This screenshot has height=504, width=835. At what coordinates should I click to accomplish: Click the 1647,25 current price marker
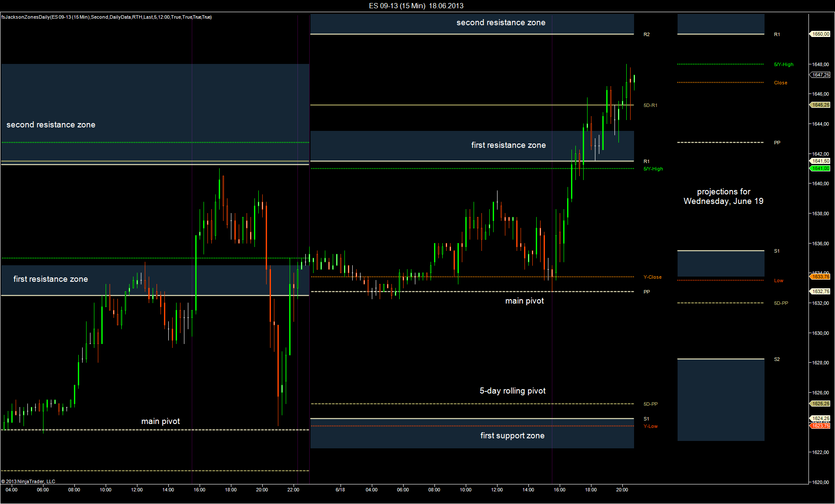point(821,75)
